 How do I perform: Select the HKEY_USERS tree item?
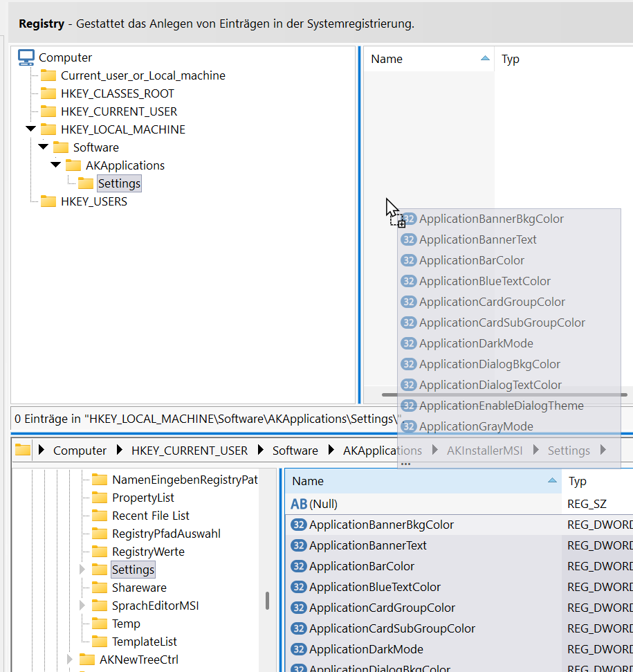pyautogui.click(x=93, y=201)
